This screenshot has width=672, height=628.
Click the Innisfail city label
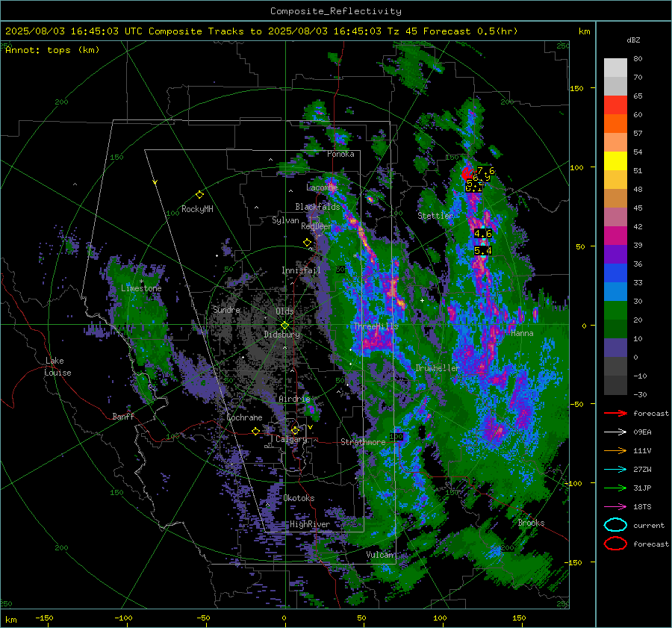[301, 270]
